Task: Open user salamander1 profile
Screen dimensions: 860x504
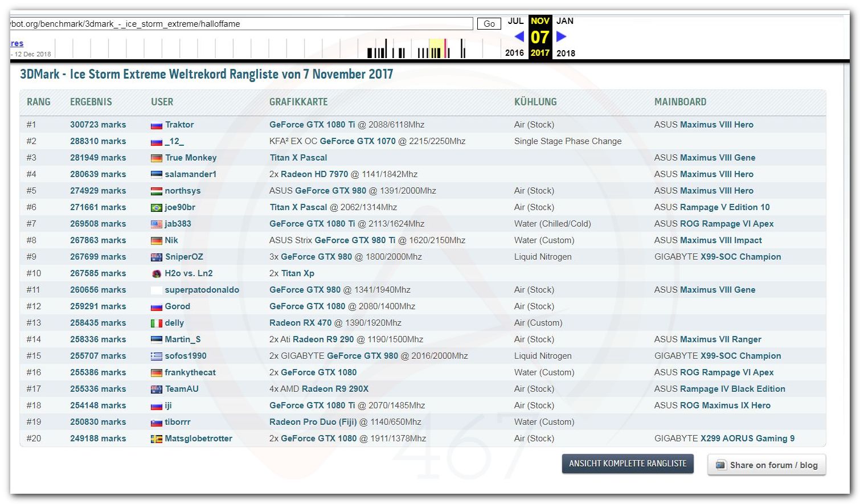Action: click(x=191, y=174)
